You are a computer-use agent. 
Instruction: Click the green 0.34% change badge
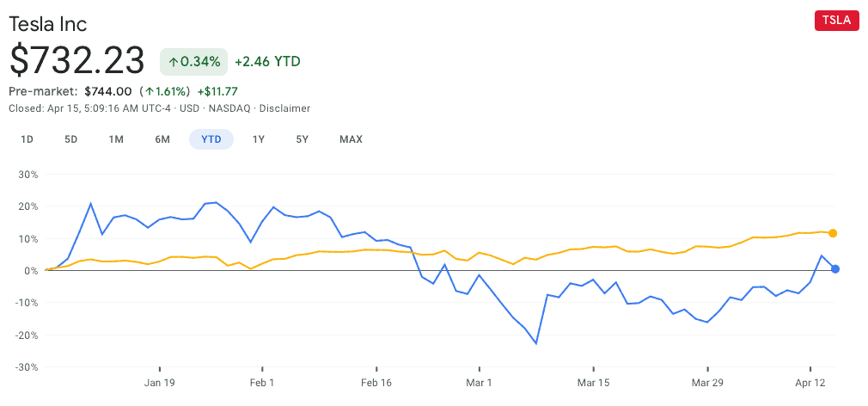(x=193, y=61)
